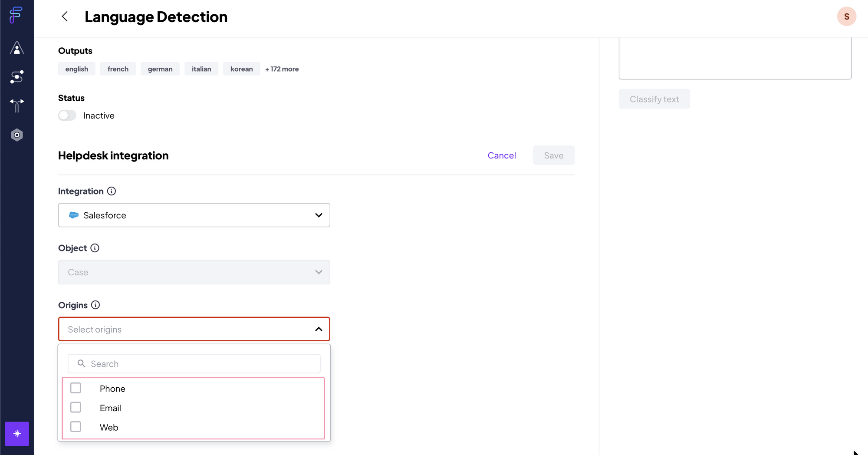Screen dimensions: 868x455
Task: Open the user avatar S
Action: (x=846, y=16)
